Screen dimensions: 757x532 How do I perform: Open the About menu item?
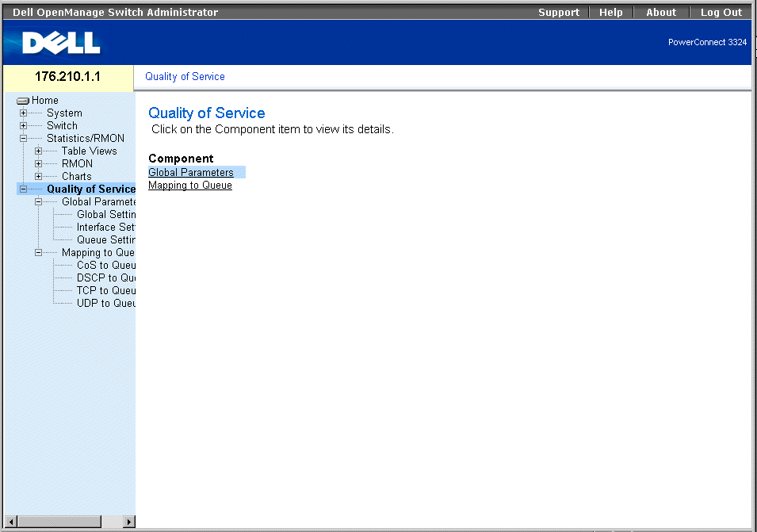[661, 13]
